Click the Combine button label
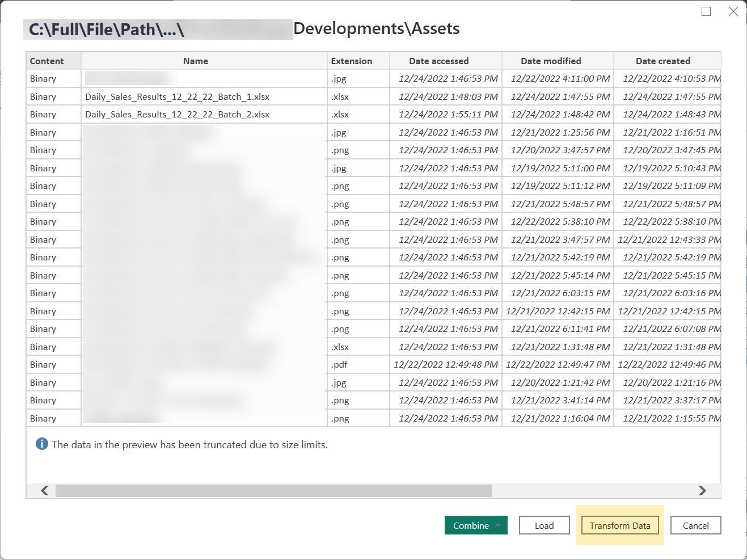 pos(471,525)
